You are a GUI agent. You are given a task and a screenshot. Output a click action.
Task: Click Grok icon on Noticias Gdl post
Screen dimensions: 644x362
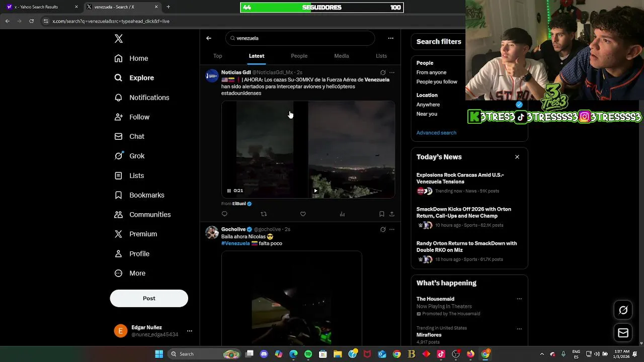383,73
